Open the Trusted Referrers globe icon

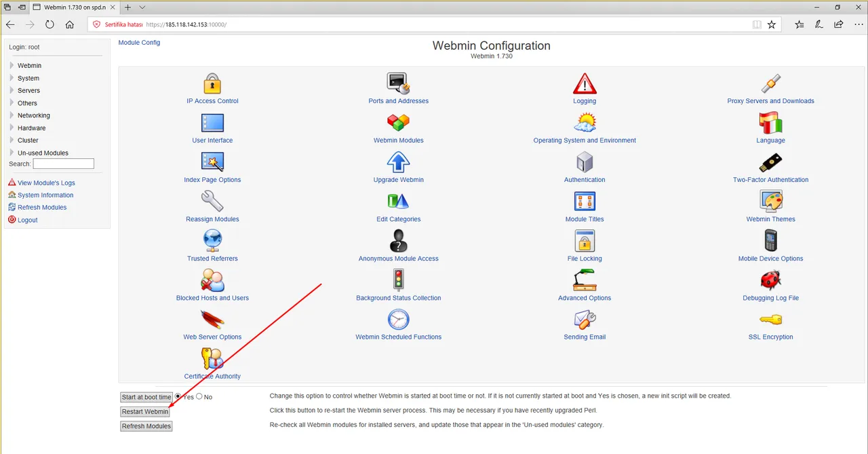[212, 241]
